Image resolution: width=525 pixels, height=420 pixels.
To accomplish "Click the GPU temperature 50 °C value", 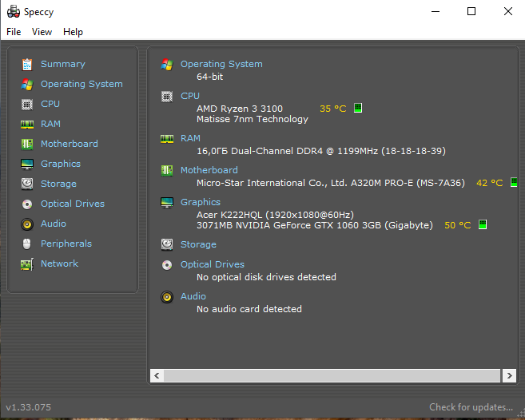I will click(x=457, y=225).
